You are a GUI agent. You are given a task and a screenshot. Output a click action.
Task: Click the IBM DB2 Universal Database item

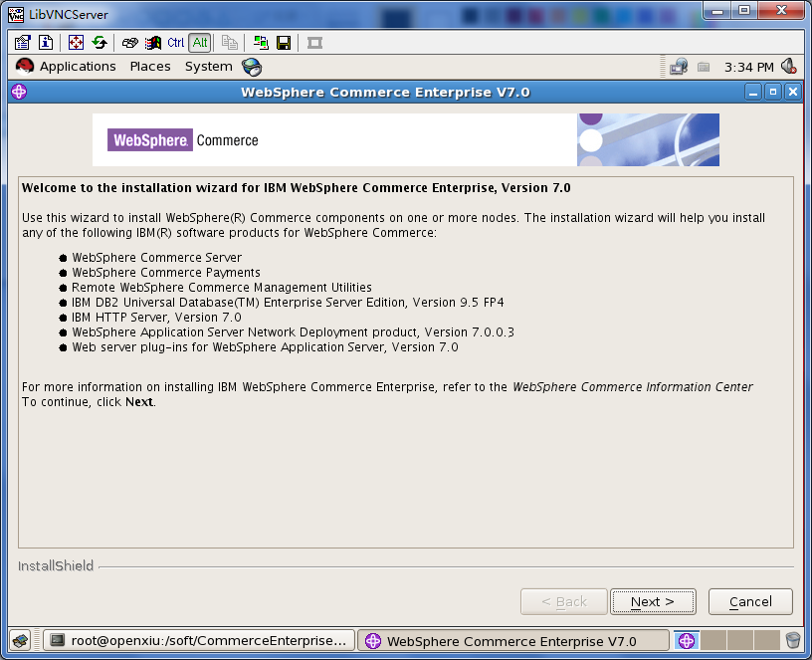[288, 303]
